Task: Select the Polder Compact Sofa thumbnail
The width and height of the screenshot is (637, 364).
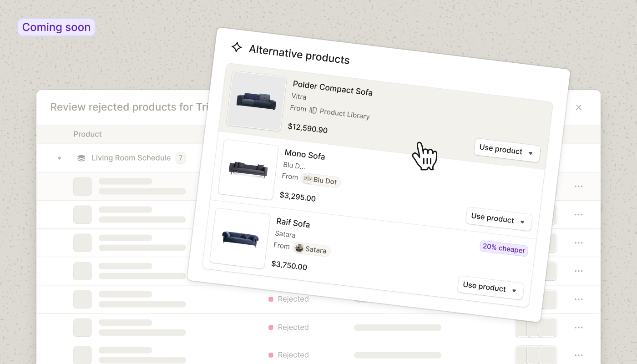Action: point(257,101)
